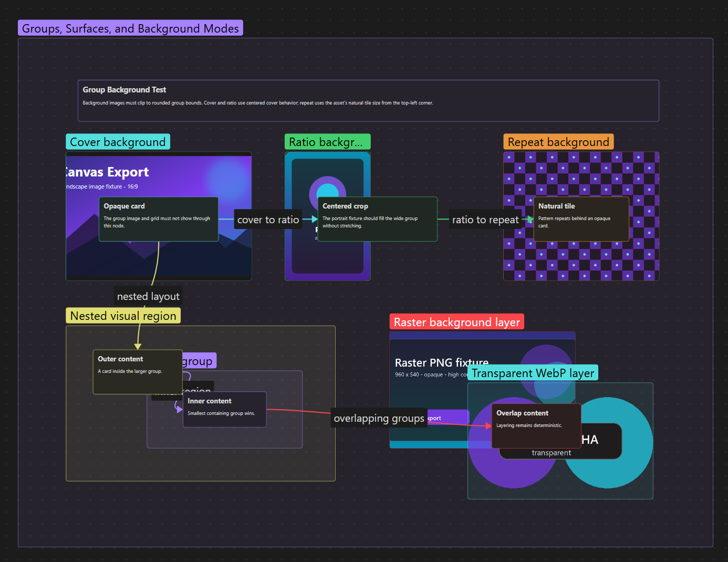Screen dimensions: 728x562
Task: Select the 'overlapping groups' edge label
Action: click(379, 418)
